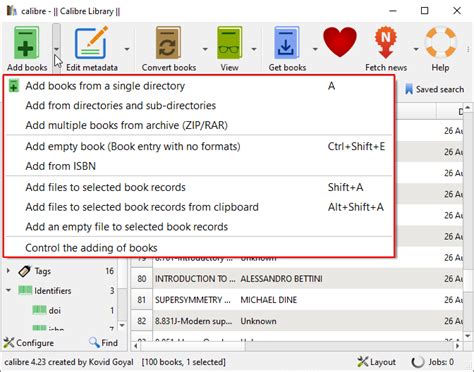Click horizontal scrollbar left arrow
The image size is (474, 372).
tap(136, 346)
